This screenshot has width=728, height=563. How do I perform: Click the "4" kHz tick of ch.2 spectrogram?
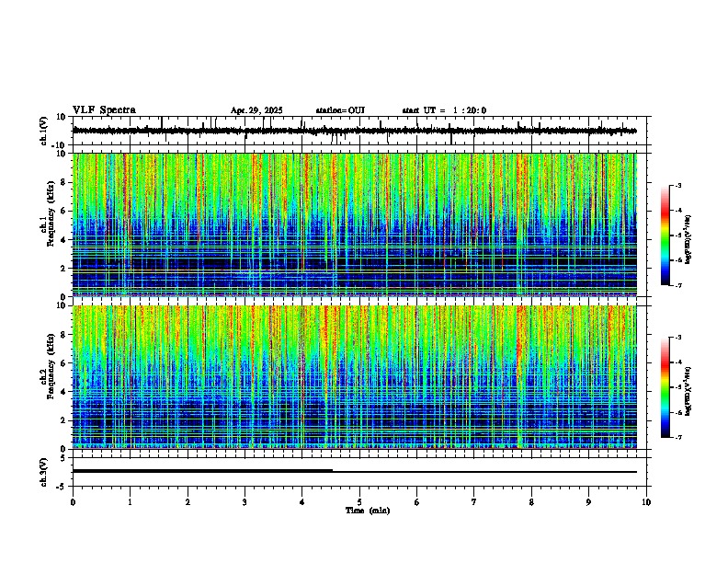pos(63,392)
